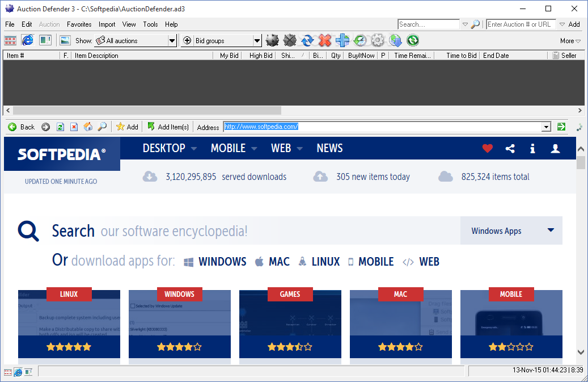Open settings with the gear icon
The width and height of the screenshot is (588, 382).
[378, 40]
